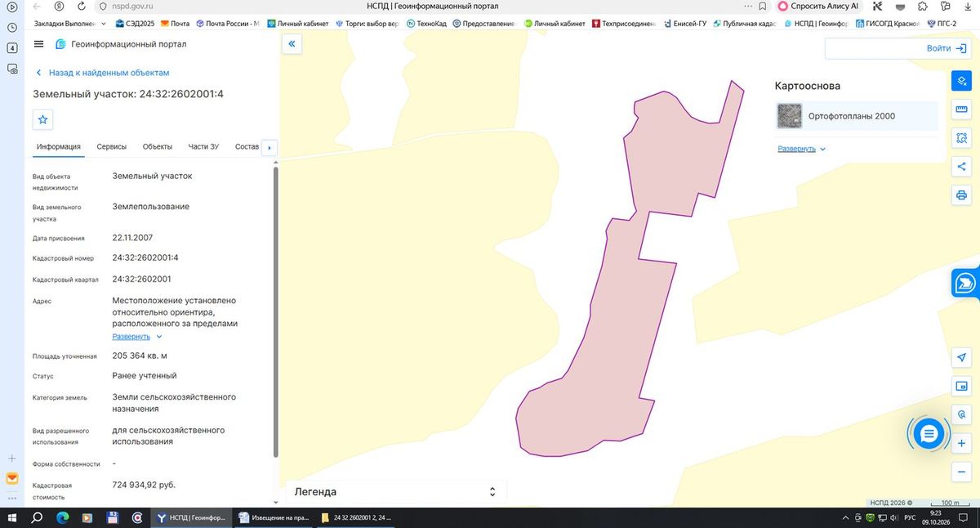
Task: Go back via Назад к найденным объектам
Action: [x=101, y=73]
